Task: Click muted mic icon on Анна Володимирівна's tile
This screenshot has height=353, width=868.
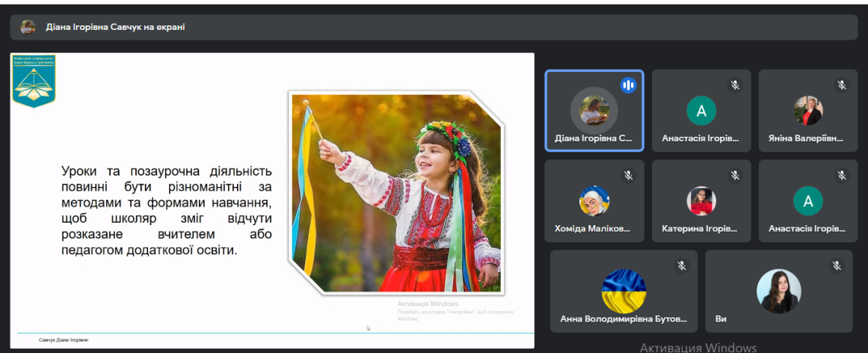Action: click(682, 265)
